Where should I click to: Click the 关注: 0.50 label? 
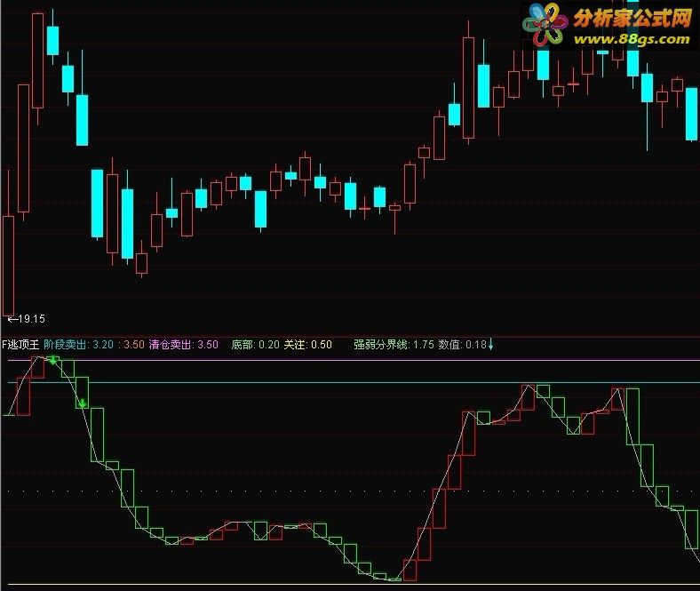click(x=308, y=345)
